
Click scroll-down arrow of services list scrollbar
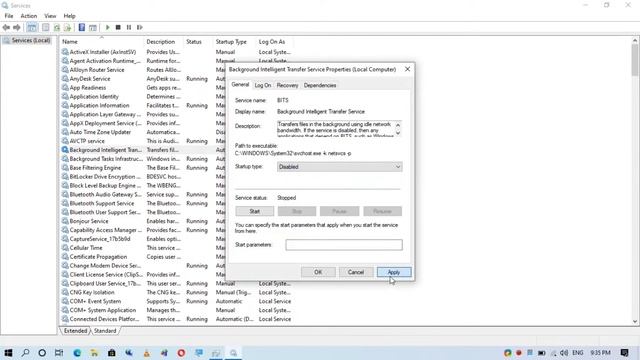pyautogui.click(x=635, y=321)
